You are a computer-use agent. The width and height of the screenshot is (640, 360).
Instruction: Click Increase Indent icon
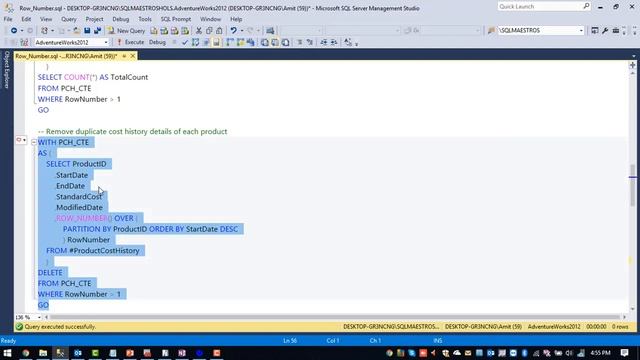tap(334, 42)
